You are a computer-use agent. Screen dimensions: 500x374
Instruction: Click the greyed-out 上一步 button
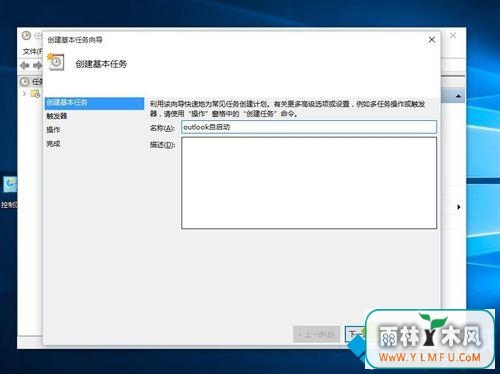coord(316,334)
